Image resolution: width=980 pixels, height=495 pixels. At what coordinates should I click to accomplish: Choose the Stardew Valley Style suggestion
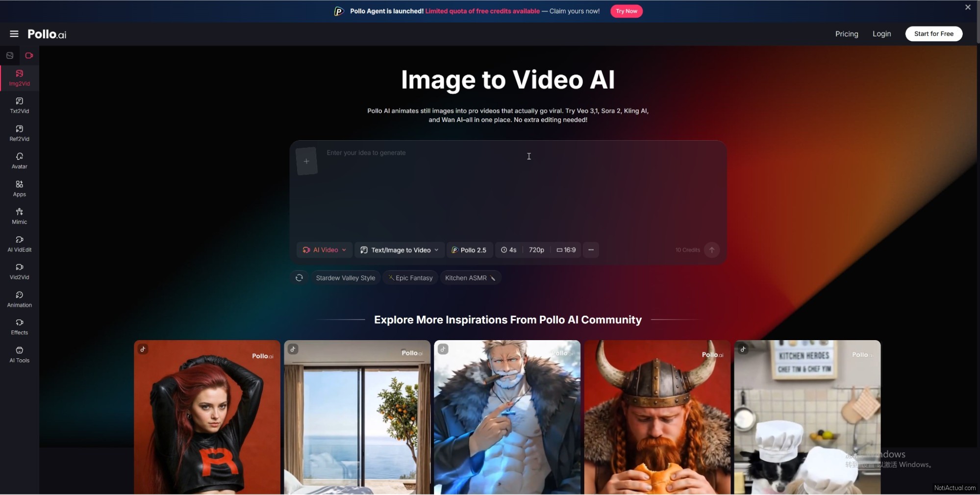[345, 278]
